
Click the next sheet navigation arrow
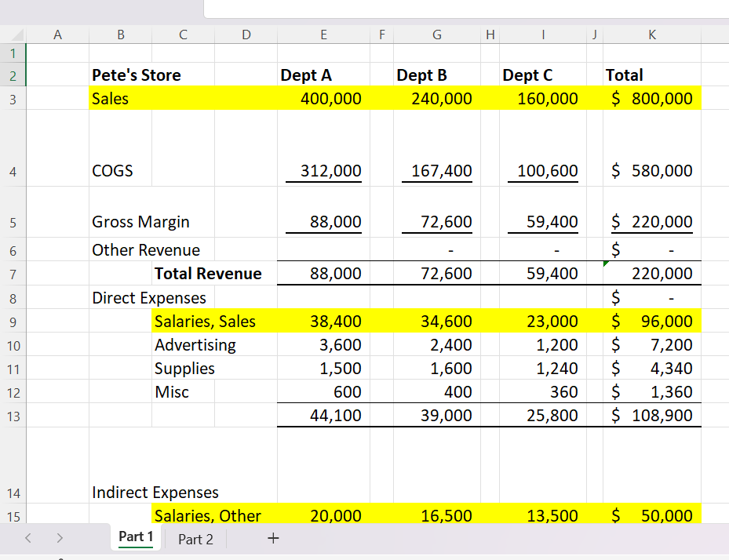pyautogui.click(x=60, y=539)
